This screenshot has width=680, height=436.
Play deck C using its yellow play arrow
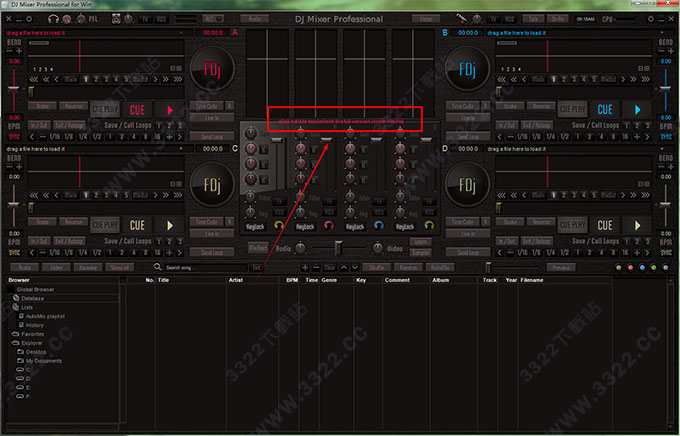click(170, 225)
